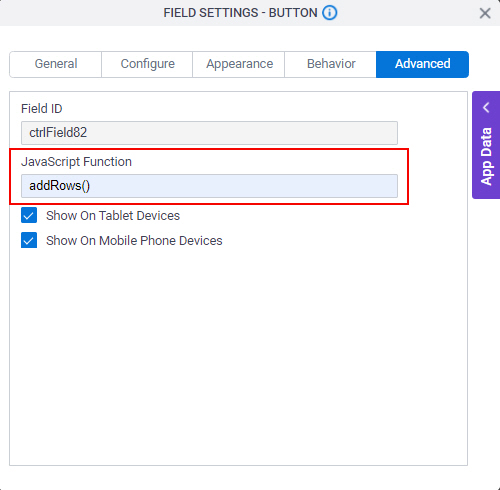Click the Field ID label
Screen dimensions: 500x490
pos(42,109)
